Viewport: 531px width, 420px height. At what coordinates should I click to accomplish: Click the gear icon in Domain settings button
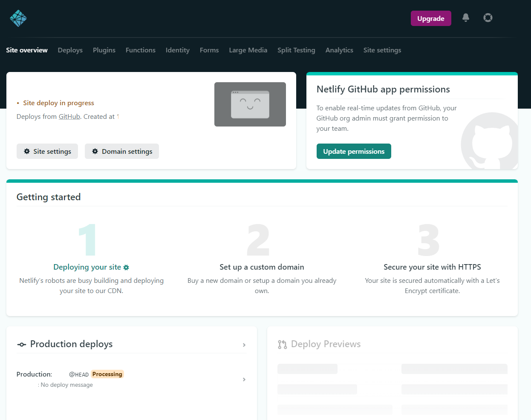(x=95, y=151)
